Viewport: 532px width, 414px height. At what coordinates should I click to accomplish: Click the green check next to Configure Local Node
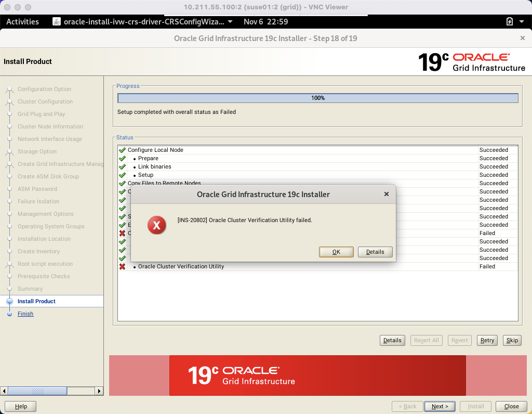(122, 150)
